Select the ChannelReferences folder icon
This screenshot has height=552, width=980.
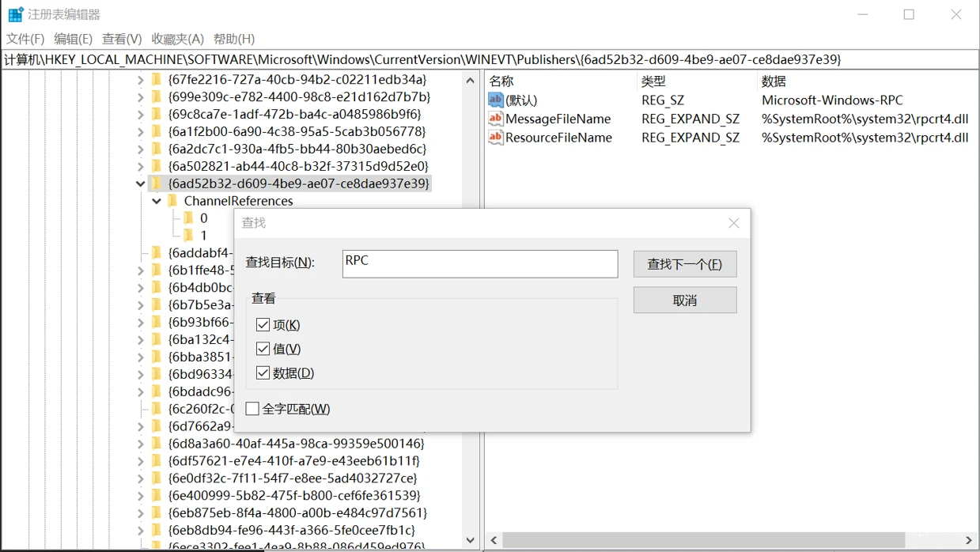click(x=173, y=201)
